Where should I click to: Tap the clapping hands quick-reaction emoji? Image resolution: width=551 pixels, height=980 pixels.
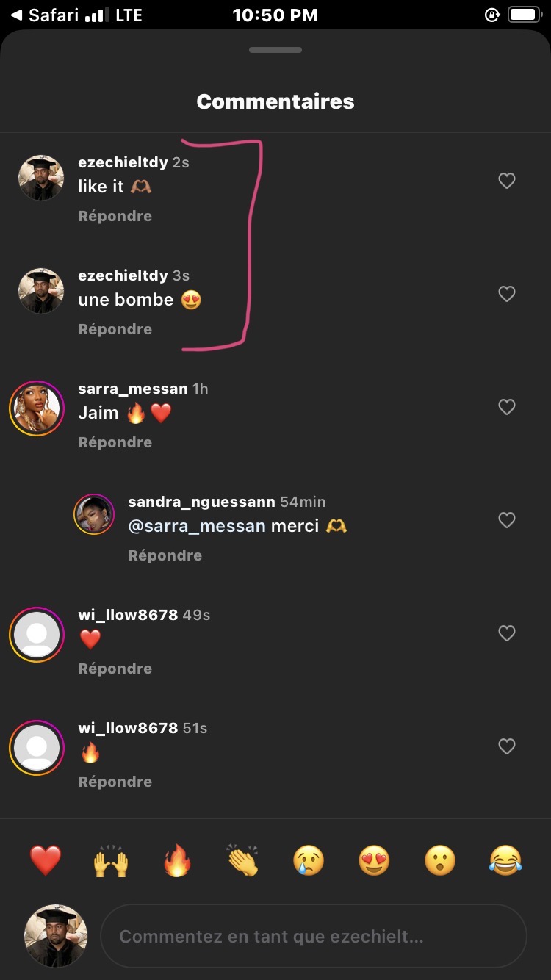tap(242, 860)
